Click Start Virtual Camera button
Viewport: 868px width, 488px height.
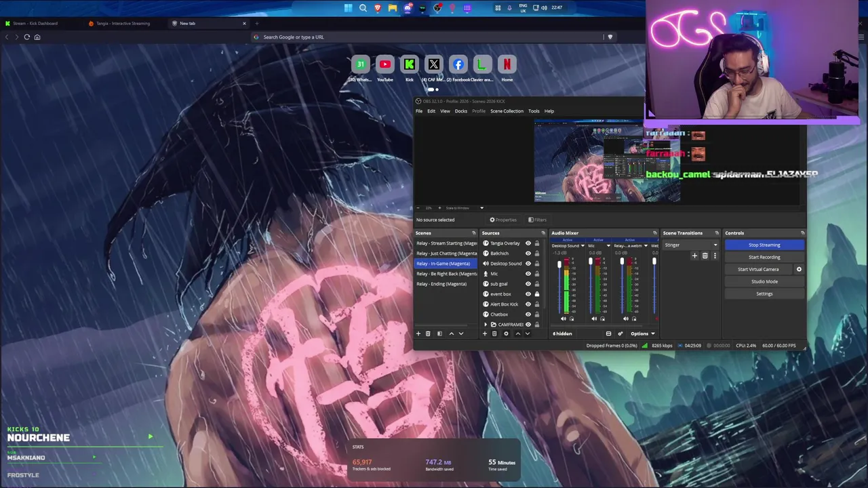[758, 269]
